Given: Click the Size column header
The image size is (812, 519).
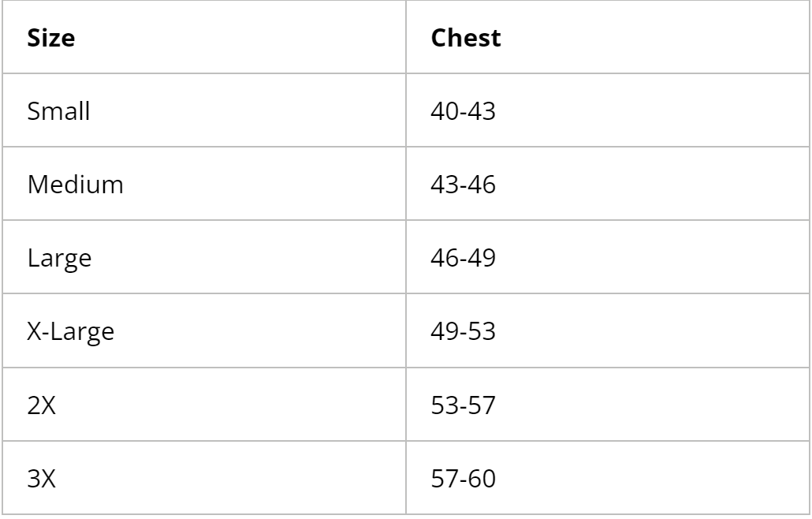Looking at the screenshot, I should (x=51, y=39).
